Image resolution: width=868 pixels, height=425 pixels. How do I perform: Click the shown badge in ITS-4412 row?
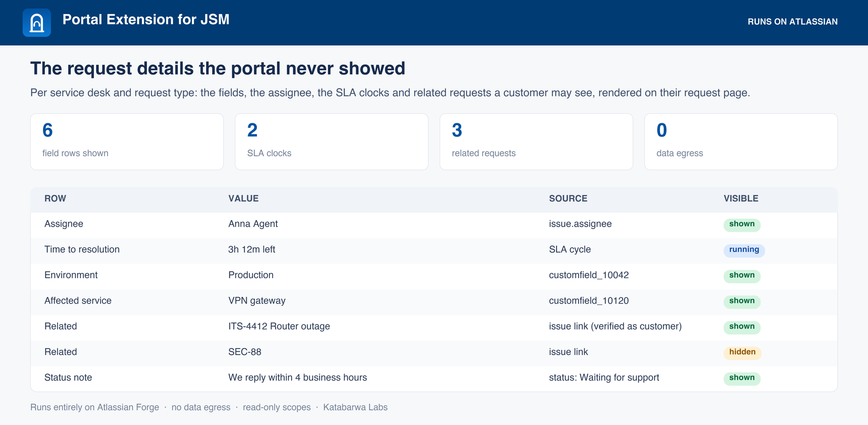click(742, 327)
